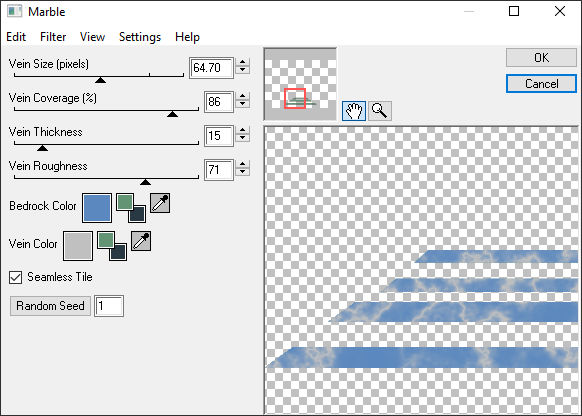The image size is (582, 416).
Task: Decrease Vein Roughness with down arrow
Action: coord(242,172)
